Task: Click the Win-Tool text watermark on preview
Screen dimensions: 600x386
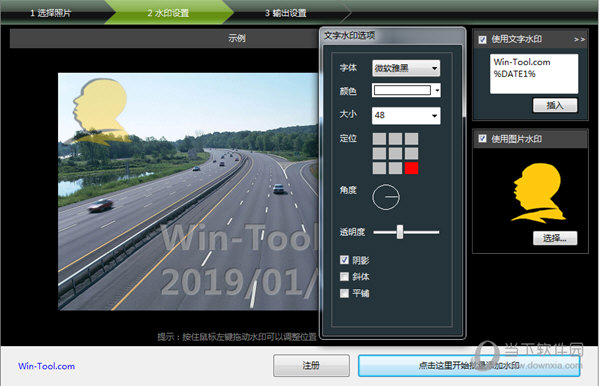Action: pos(239,238)
